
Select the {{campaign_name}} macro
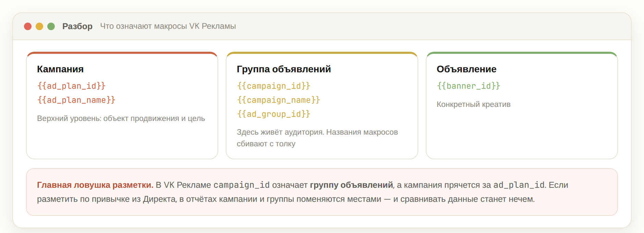coord(278,100)
